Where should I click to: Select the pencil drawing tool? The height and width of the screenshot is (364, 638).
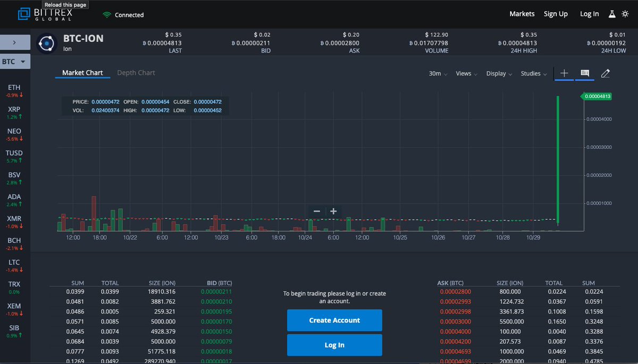[605, 73]
